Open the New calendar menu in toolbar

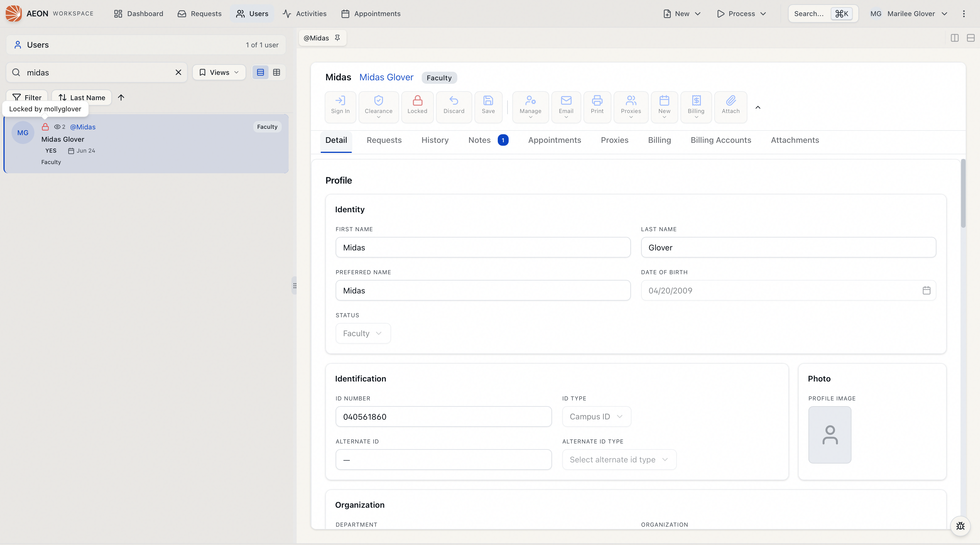[x=664, y=107]
